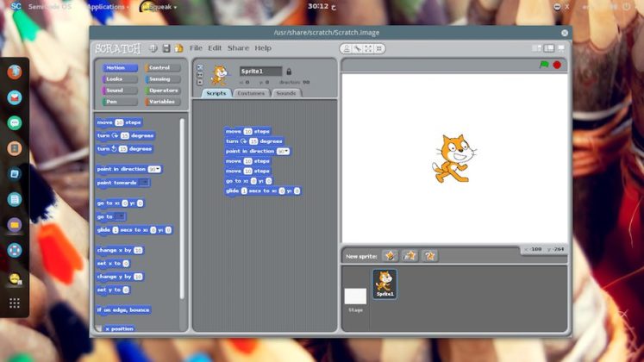Screen dimensions: 644x362
Task: Click the red stop sign button
Action: [x=557, y=65]
